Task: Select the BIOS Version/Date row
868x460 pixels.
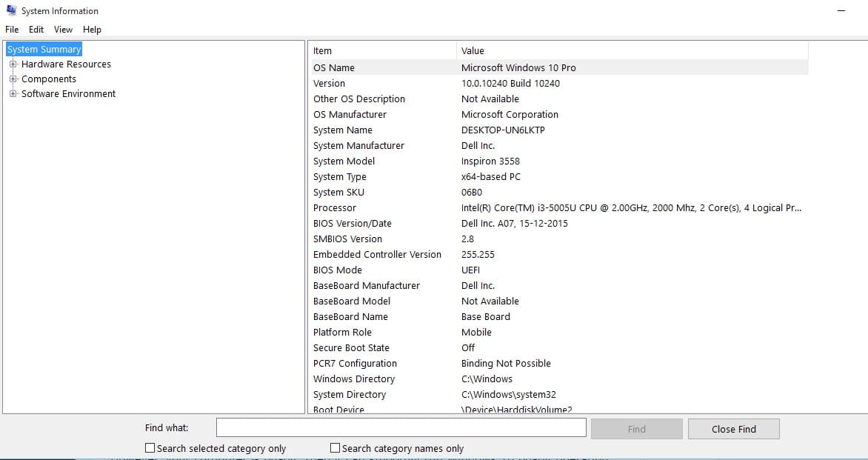Action: click(x=559, y=222)
